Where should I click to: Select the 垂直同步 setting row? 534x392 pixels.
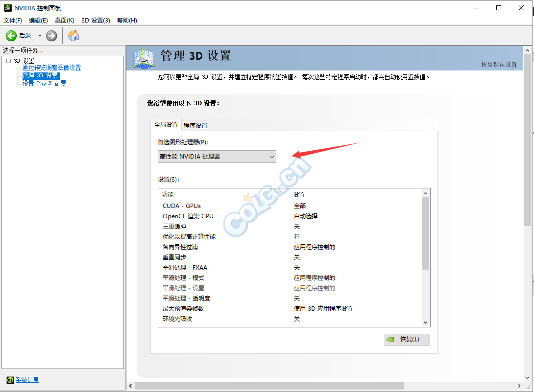(174, 257)
